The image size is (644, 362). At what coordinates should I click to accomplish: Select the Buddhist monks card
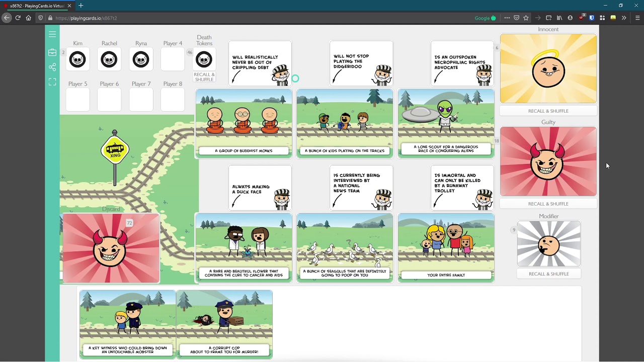point(244,124)
